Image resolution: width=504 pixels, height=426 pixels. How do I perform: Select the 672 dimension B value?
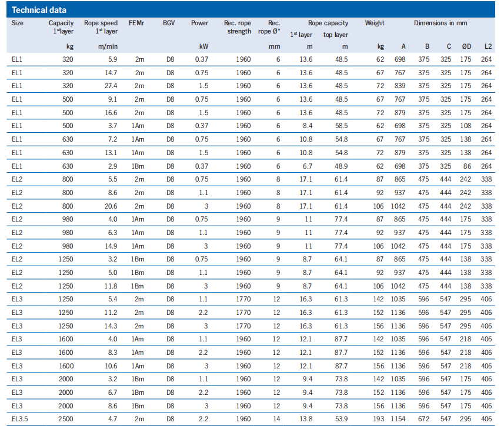click(424, 418)
